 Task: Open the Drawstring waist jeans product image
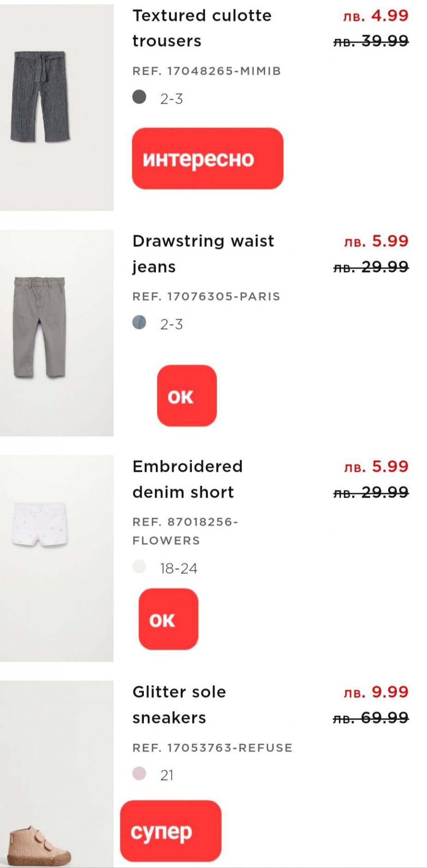click(x=57, y=333)
